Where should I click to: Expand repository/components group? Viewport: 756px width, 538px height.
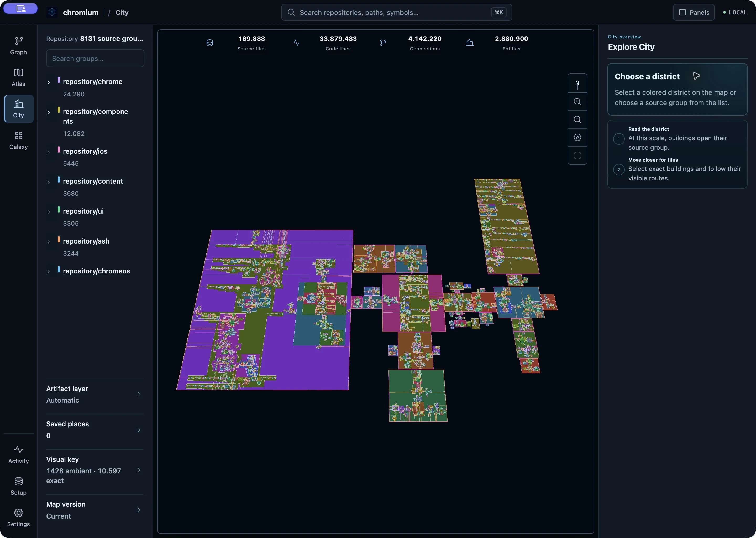(49, 112)
